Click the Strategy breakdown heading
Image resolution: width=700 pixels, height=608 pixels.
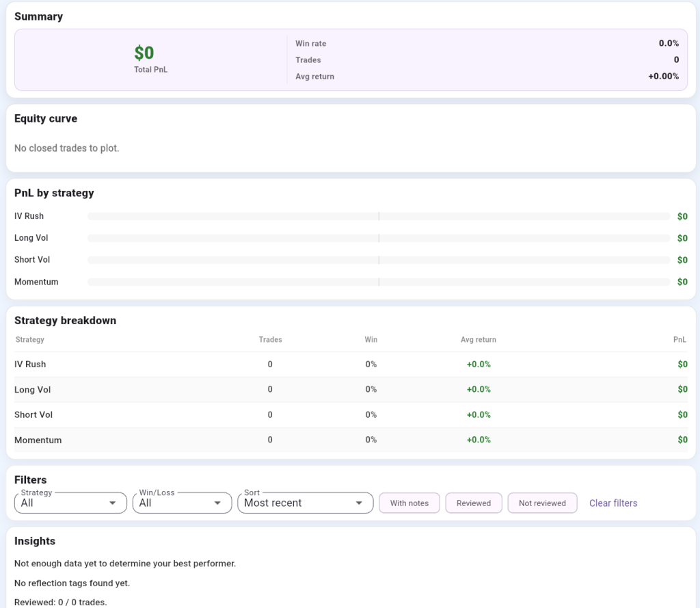[65, 320]
